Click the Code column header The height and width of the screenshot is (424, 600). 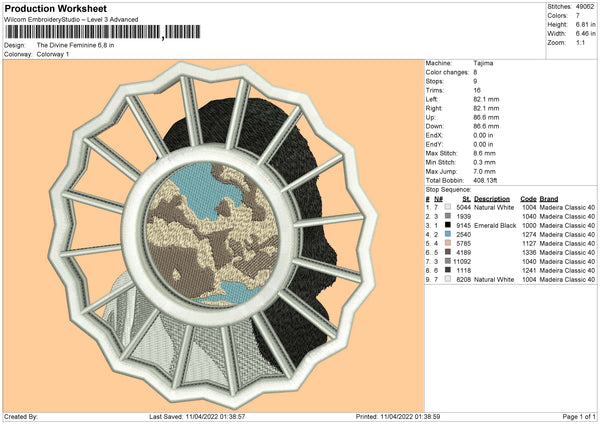528,199
